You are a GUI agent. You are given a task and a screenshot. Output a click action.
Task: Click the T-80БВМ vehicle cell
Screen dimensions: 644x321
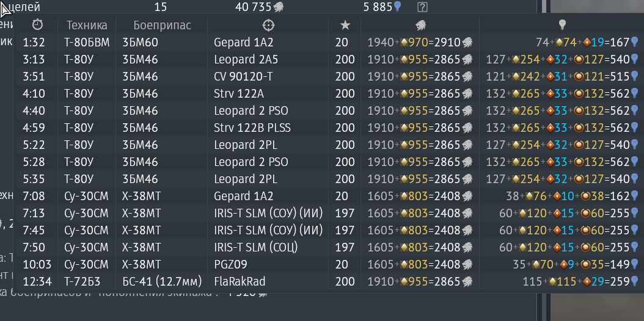point(87,42)
